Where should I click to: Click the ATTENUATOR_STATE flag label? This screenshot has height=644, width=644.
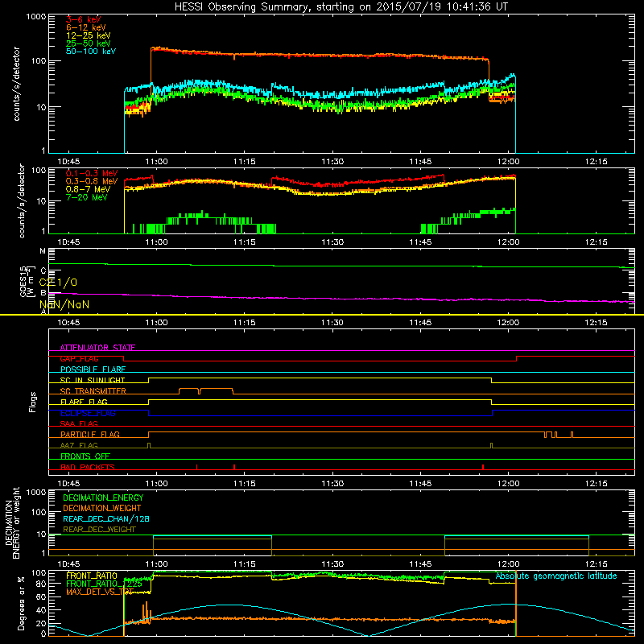(x=97, y=348)
